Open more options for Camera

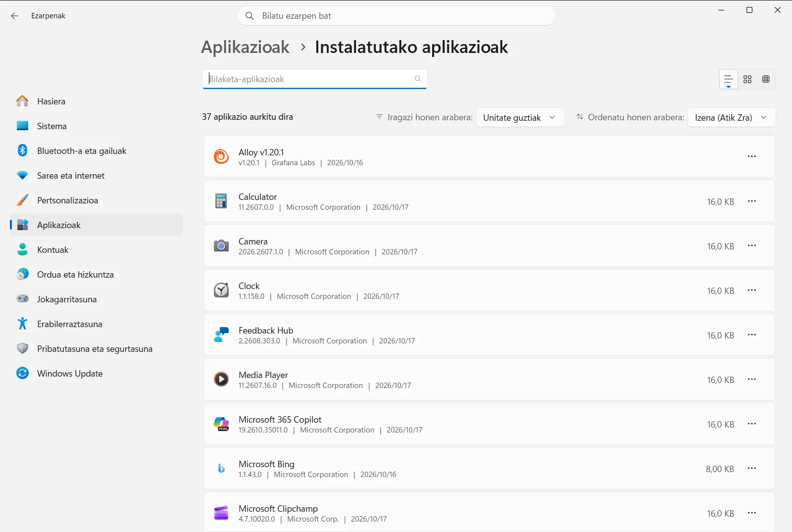point(752,245)
